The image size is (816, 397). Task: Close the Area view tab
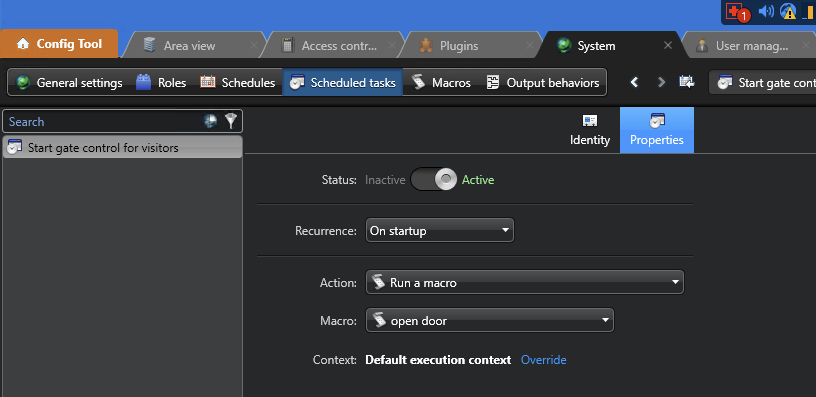(x=254, y=46)
